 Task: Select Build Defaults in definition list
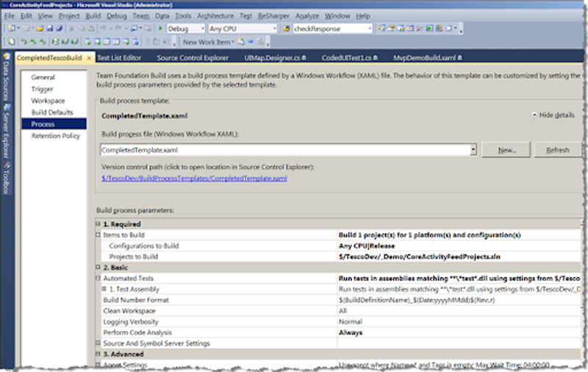click(52, 112)
